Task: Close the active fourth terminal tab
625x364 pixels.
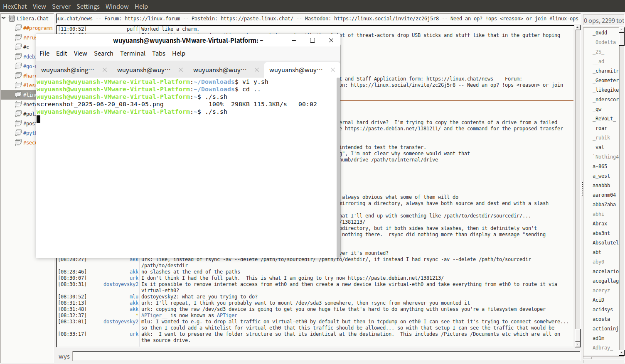Action: point(333,70)
